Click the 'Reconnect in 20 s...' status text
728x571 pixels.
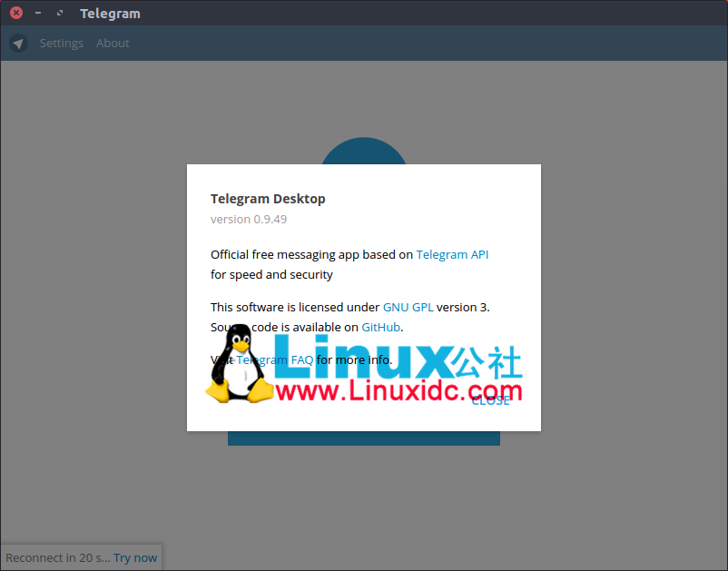click(58, 557)
